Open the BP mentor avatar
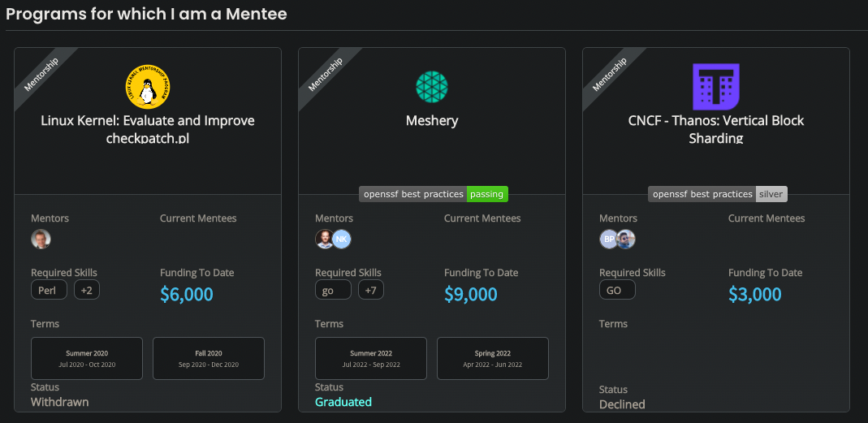This screenshot has width=868, height=423. [609, 240]
